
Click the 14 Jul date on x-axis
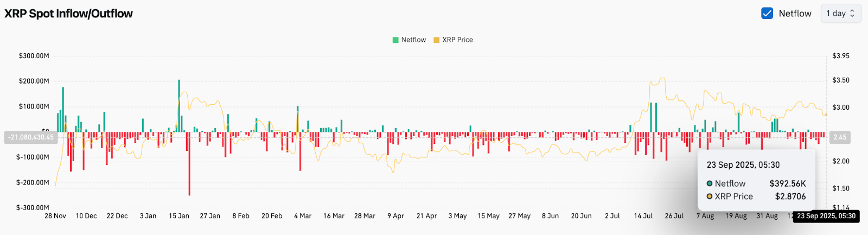(x=643, y=216)
